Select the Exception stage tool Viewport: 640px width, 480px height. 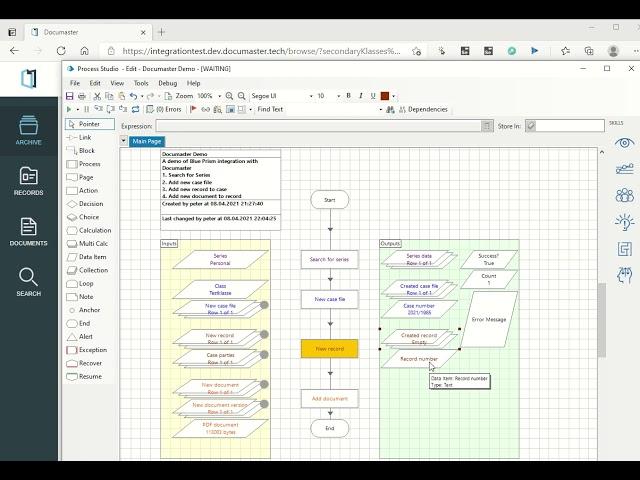87,350
